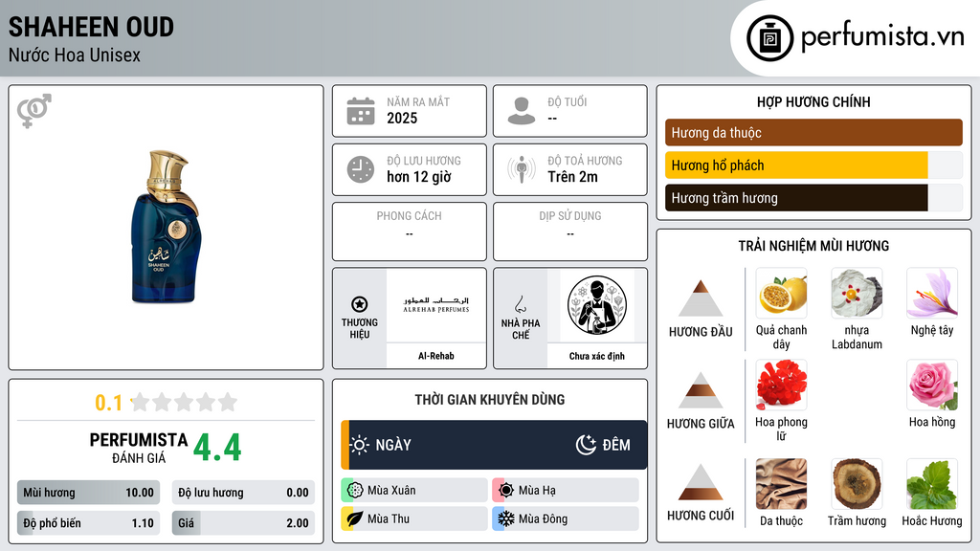
Task: Select the Hoắc Hương patchouli note image
Action: click(932, 483)
